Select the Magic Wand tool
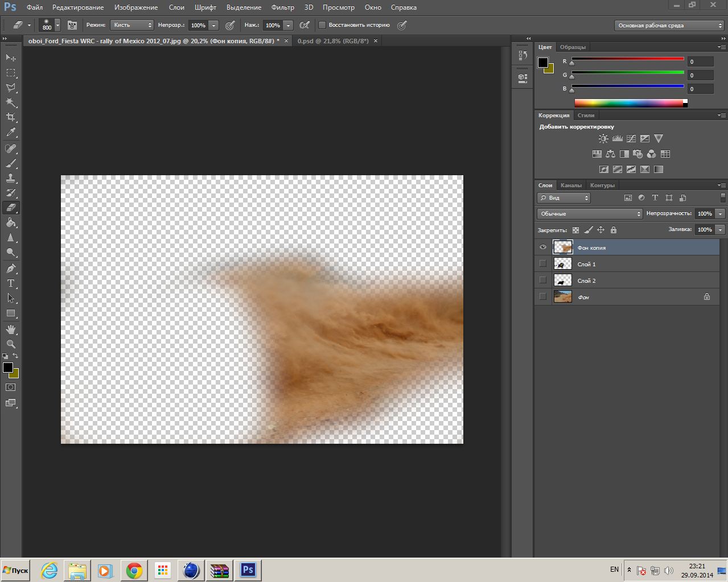The width and height of the screenshot is (728, 582). (11, 102)
